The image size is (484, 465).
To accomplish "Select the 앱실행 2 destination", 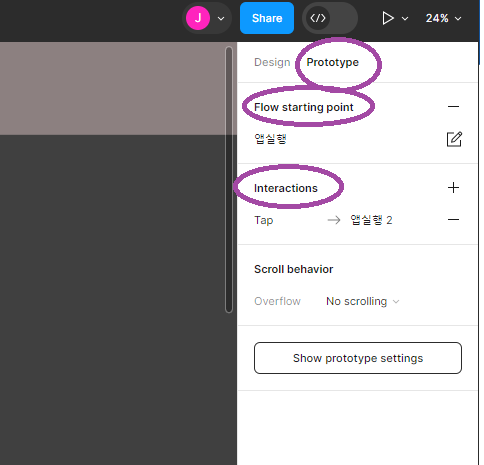I will tap(371, 220).
